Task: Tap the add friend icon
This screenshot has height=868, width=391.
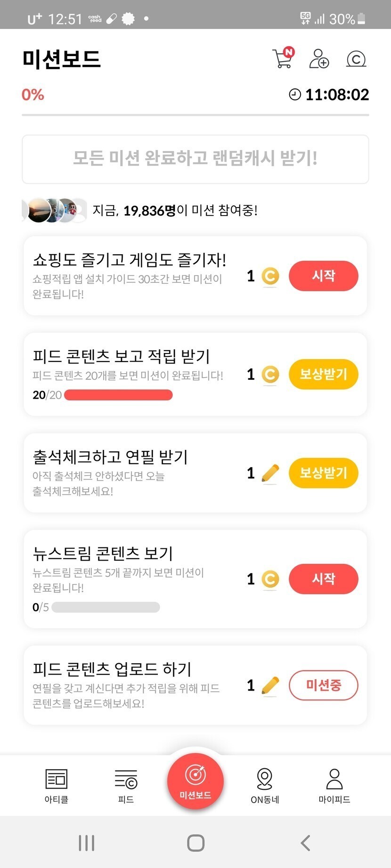Action: tap(319, 59)
